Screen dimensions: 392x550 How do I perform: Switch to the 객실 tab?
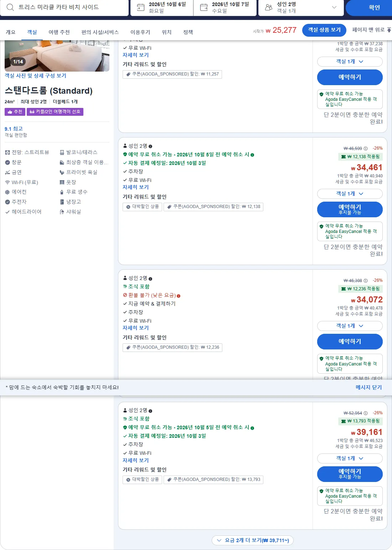pyautogui.click(x=32, y=32)
